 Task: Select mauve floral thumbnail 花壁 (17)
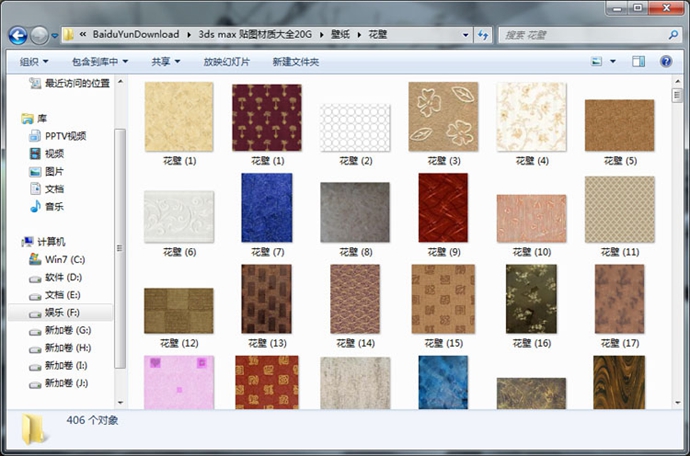pyautogui.click(x=620, y=299)
